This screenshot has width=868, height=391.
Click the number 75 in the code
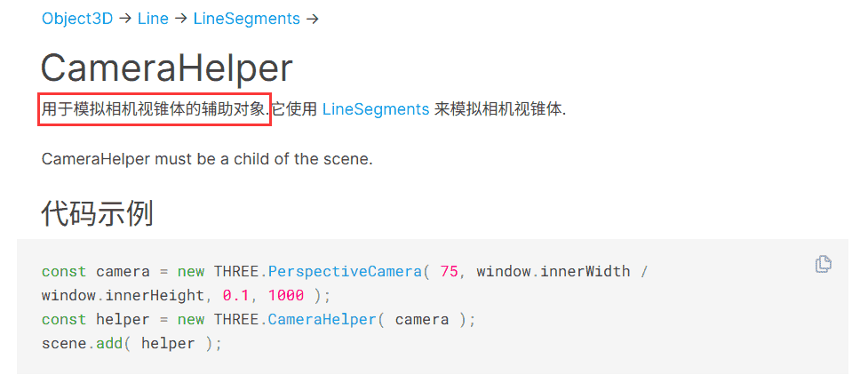tap(449, 271)
